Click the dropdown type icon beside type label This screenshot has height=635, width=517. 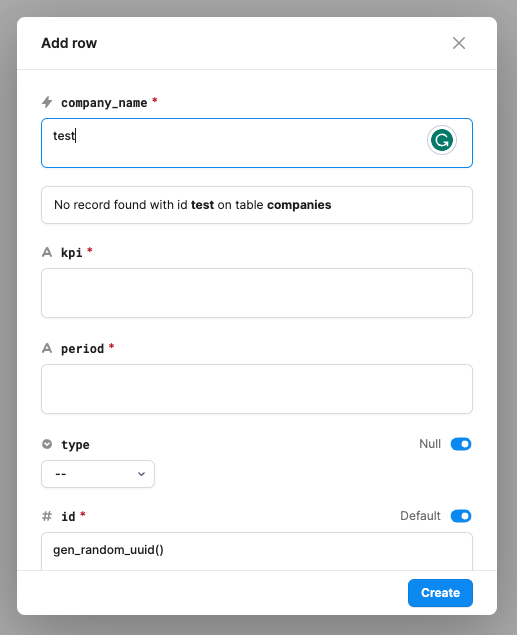coord(47,444)
